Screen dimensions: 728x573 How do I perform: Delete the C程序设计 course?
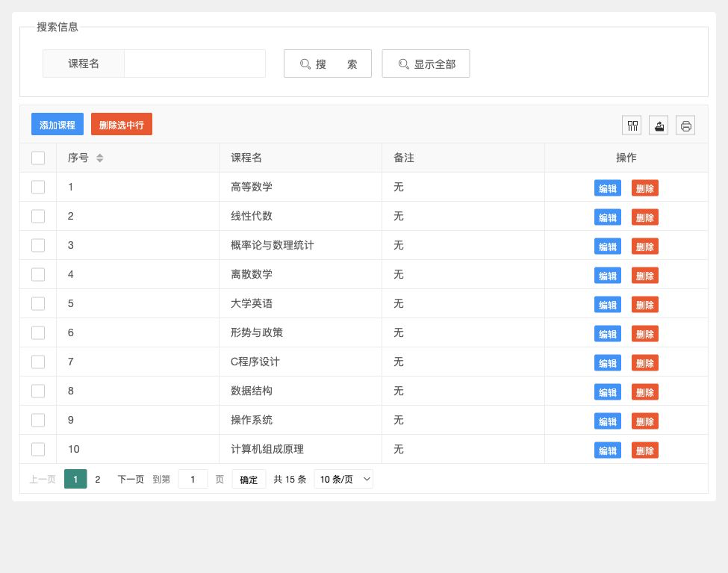pyautogui.click(x=645, y=363)
